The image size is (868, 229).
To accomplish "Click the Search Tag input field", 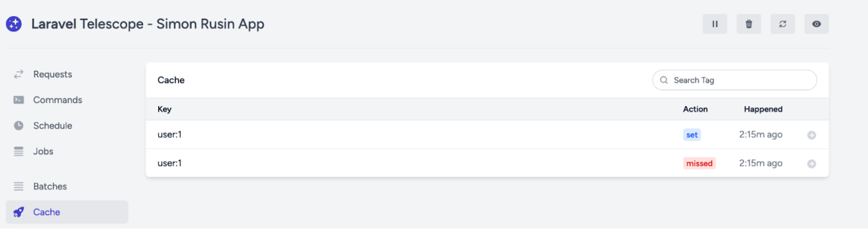I will (741, 80).
